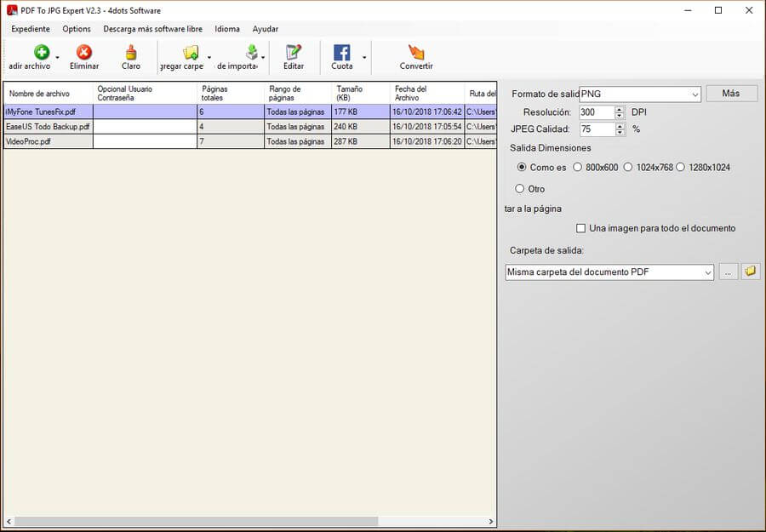Screen dimensions: 766x532
Task: Click the date 16/10/2018 17:06:42 cell
Action: coord(427,112)
